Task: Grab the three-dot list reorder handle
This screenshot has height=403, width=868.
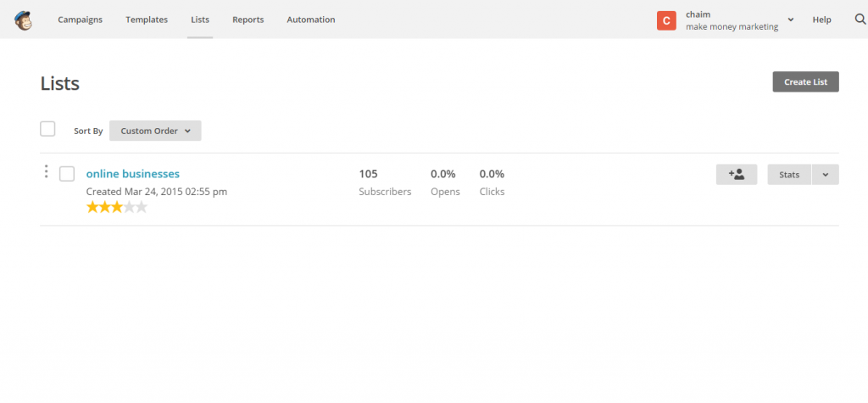Action: pyautogui.click(x=47, y=171)
